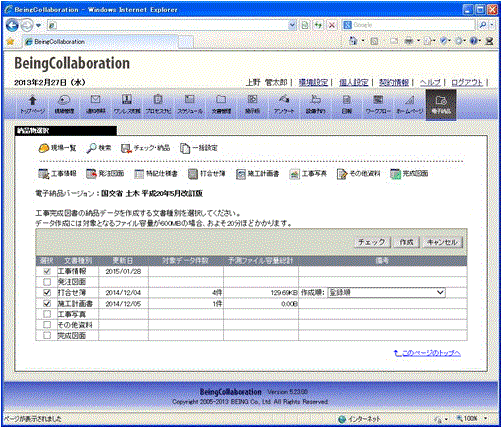The width and height of the screenshot is (502, 428).
Task: Open the recent pages dropdown beside Forward
Action: click(38, 25)
